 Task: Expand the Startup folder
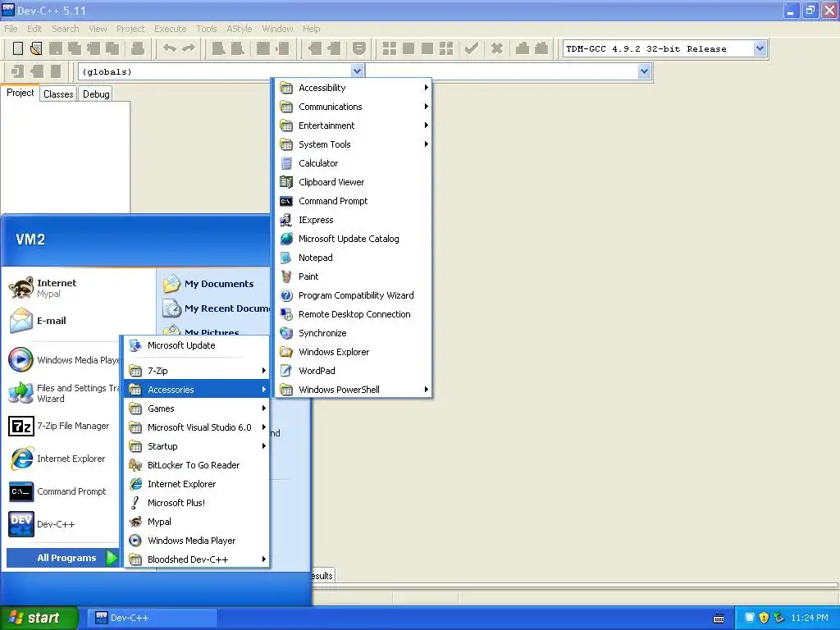197,446
